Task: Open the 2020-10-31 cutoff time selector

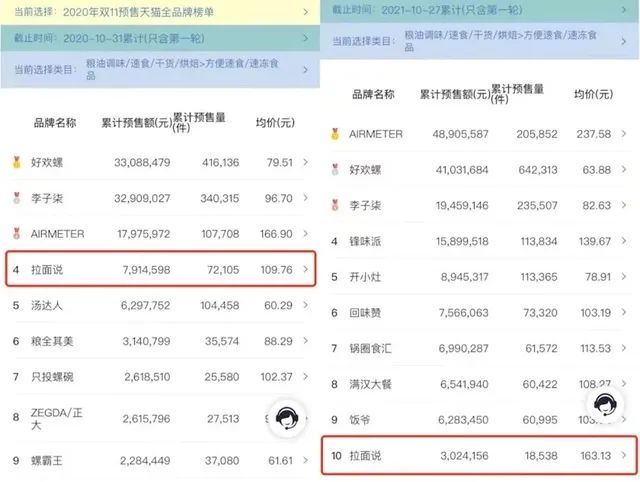Action: [x=160, y=38]
